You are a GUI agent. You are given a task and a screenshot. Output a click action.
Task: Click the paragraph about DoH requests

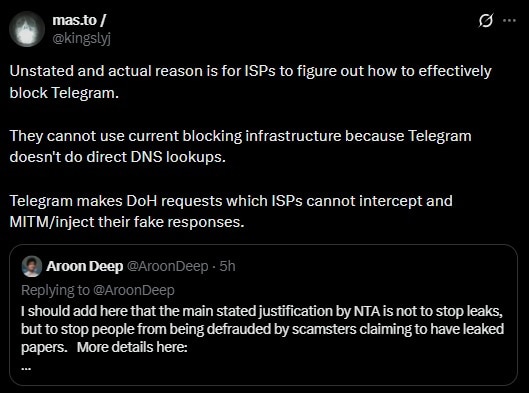pyautogui.click(x=231, y=211)
